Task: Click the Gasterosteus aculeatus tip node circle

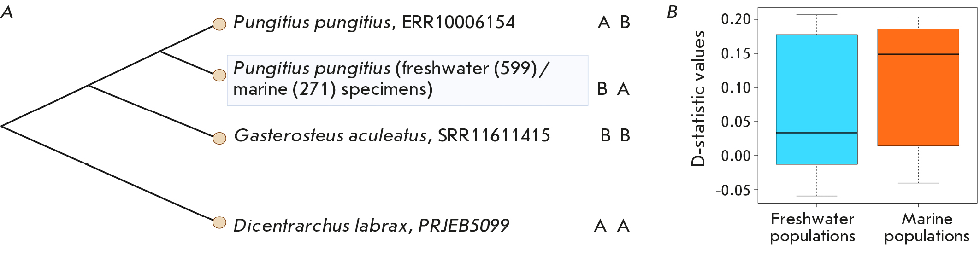Action: (219, 138)
